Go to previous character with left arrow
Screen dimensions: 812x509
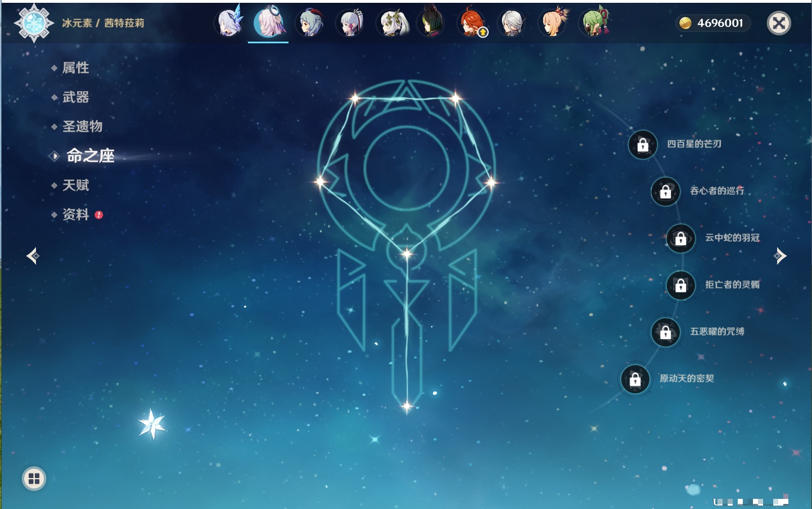pyautogui.click(x=33, y=256)
